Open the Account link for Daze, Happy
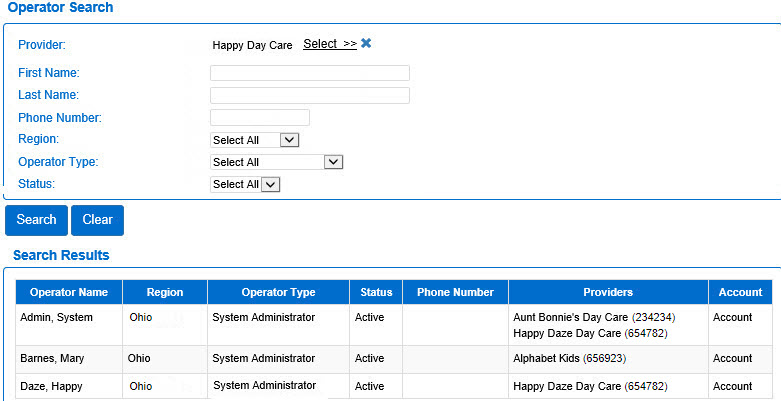 pos(732,386)
